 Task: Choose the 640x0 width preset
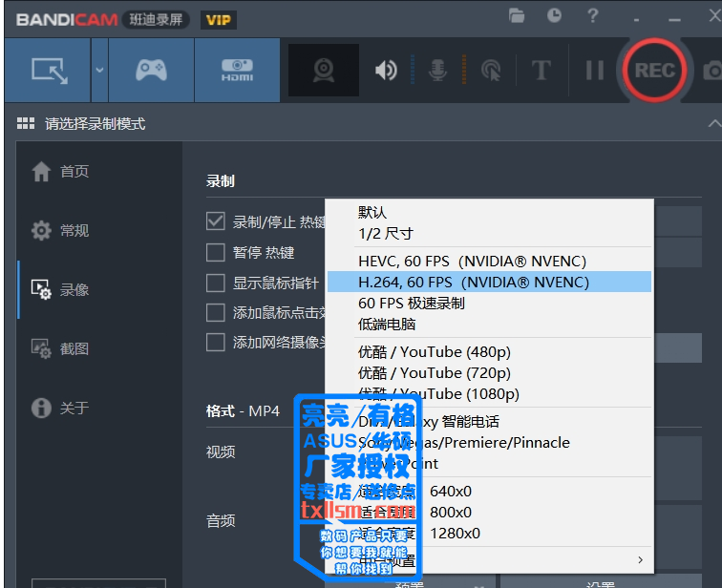tap(489, 492)
